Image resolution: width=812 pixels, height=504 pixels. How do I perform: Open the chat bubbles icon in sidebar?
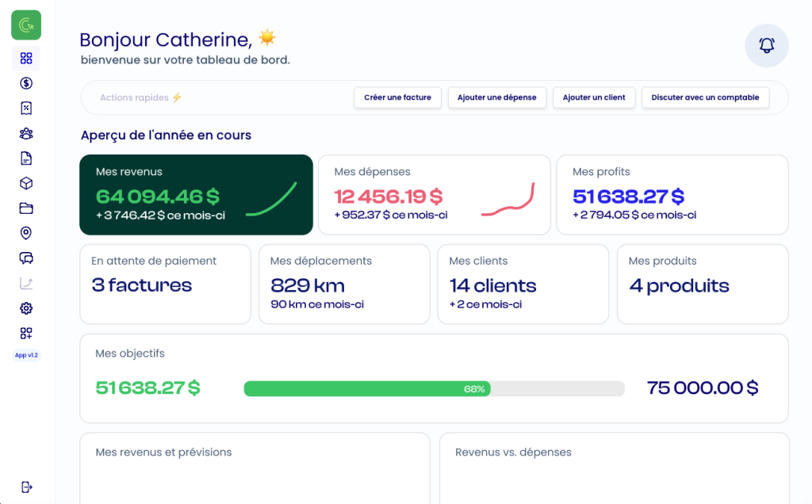[26, 258]
